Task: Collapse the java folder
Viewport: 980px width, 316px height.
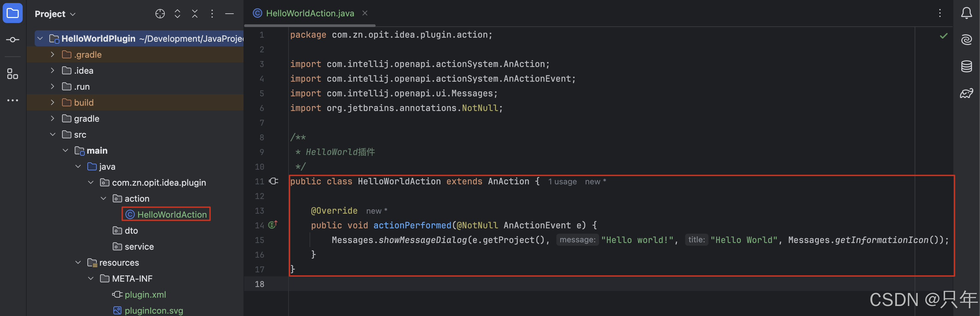Action: click(x=78, y=167)
